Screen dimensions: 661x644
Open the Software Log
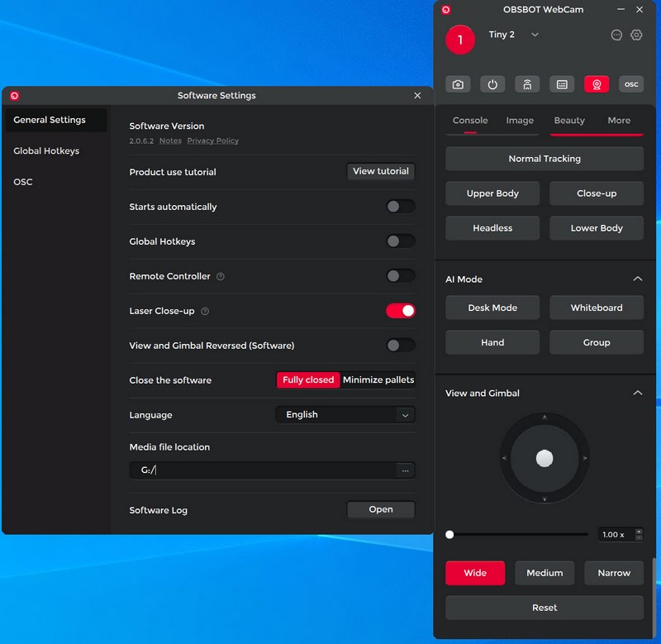(x=381, y=509)
